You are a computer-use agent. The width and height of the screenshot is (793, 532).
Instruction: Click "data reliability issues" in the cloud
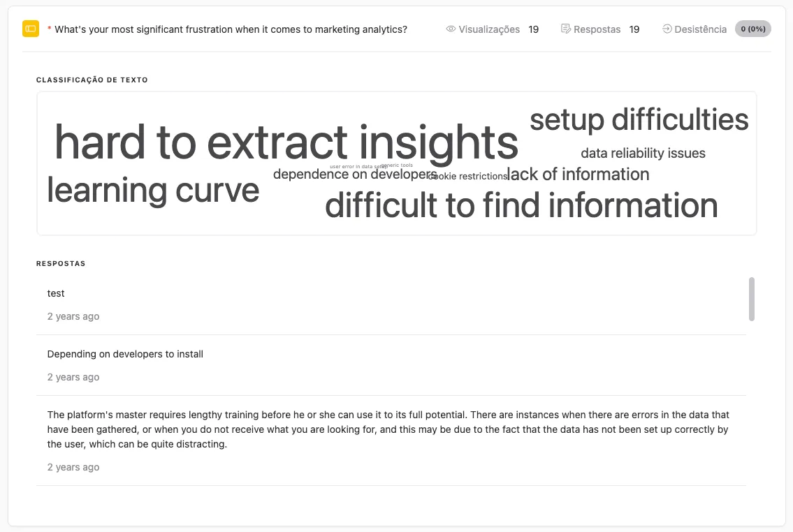tap(643, 153)
